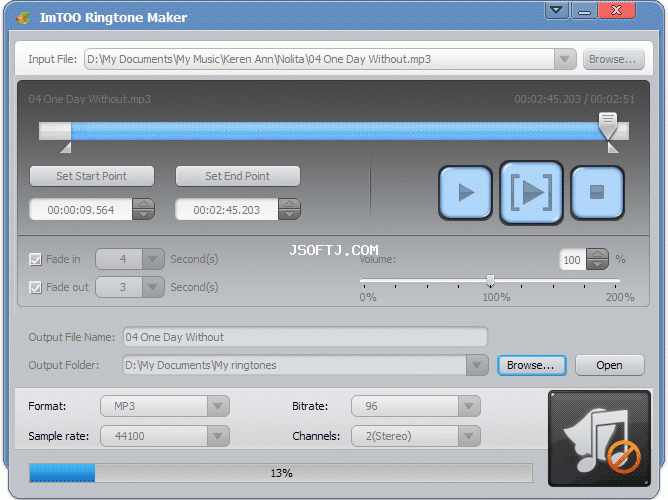The image size is (668, 500).
Task: Play the selected clip segment
Action: click(531, 193)
